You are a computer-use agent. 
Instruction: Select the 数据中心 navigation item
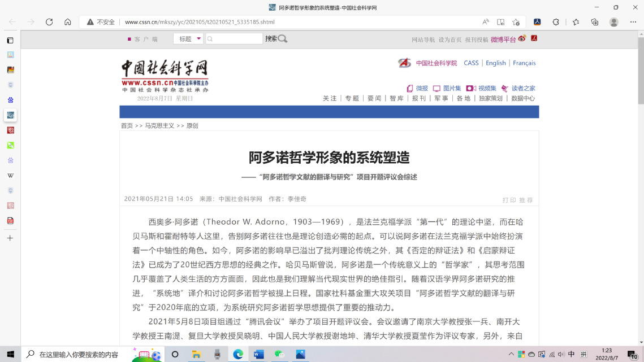coord(523,98)
